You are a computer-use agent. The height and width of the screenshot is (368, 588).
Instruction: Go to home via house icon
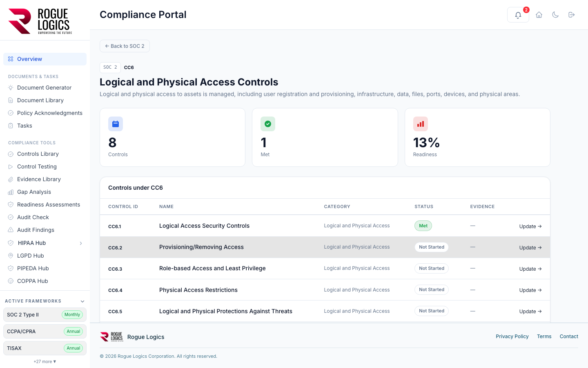pyautogui.click(x=539, y=15)
